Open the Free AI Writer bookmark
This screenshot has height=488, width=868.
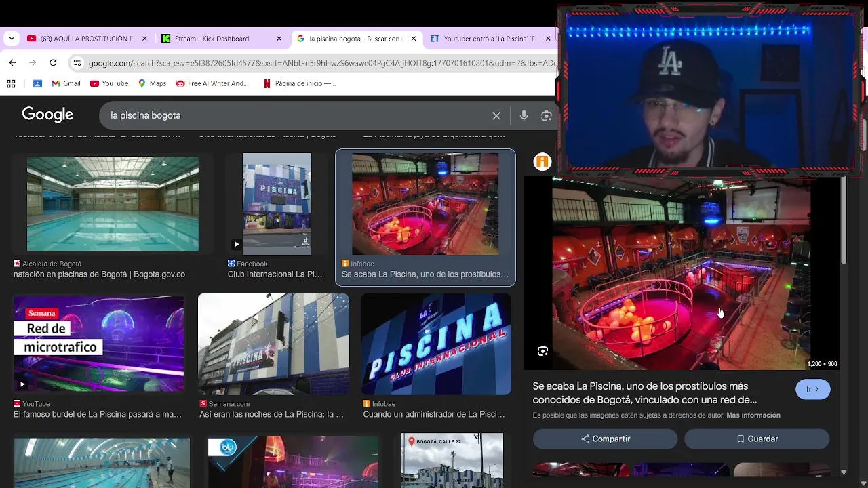coord(212,83)
